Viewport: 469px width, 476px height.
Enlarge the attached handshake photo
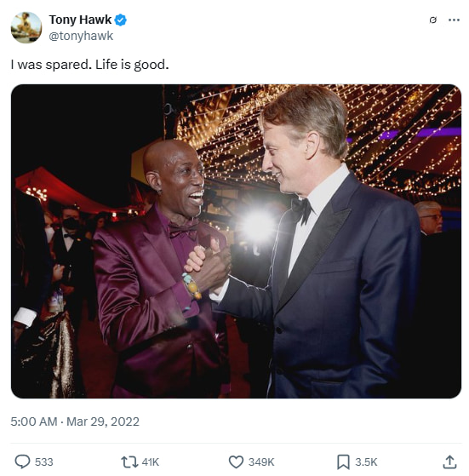236,241
